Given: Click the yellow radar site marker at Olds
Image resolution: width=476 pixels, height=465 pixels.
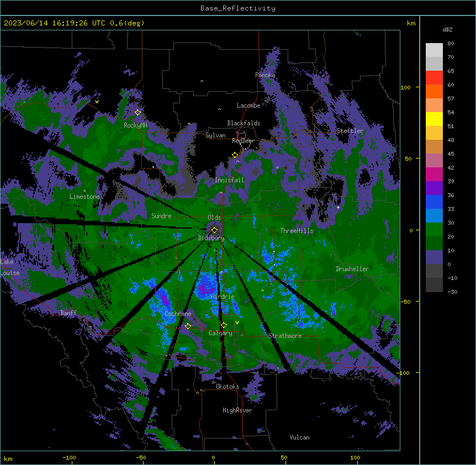Looking at the screenshot, I should (214, 230).
